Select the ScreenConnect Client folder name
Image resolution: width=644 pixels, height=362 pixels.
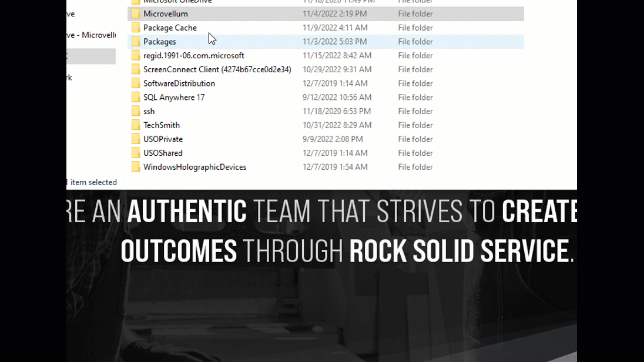(217, 69)
